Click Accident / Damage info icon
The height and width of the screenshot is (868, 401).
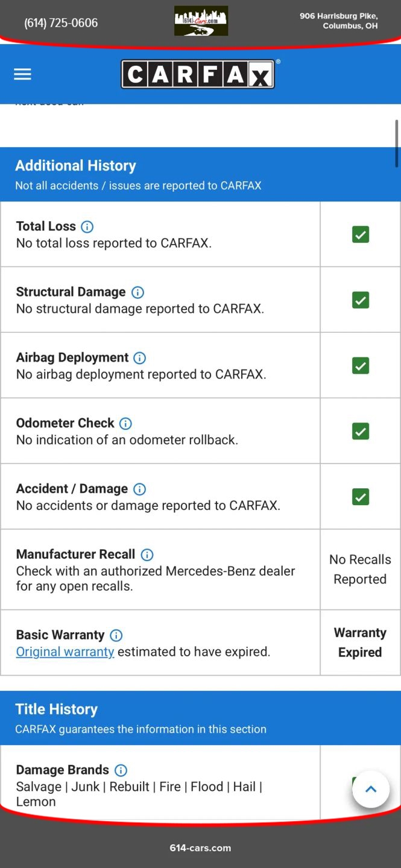[139, 489]
